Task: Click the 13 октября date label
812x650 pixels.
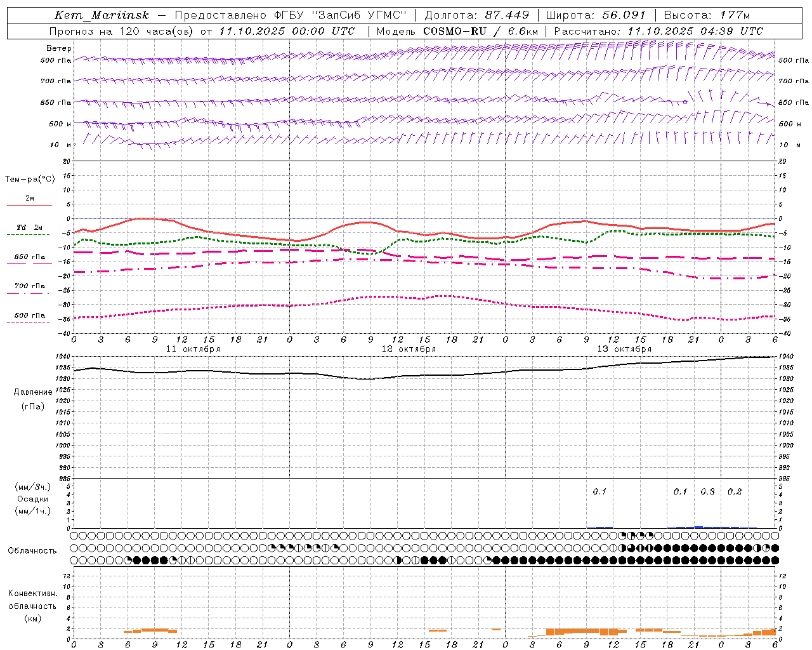Action: point(624,349)
